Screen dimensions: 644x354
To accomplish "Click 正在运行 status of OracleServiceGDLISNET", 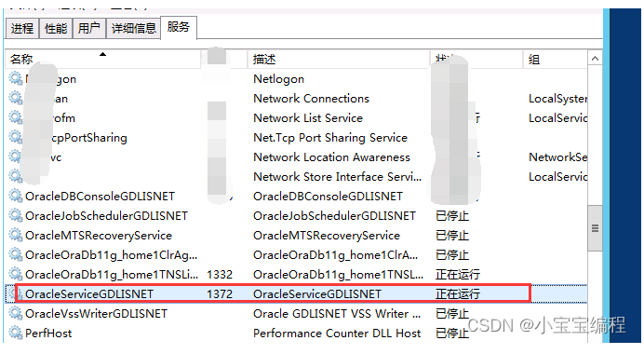I will (458, 294).
